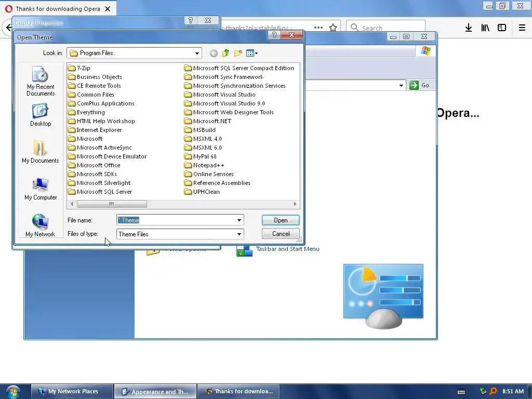Click the horizontal scrollbar thumb
532x399 pixels.
[x=112, y=204]
